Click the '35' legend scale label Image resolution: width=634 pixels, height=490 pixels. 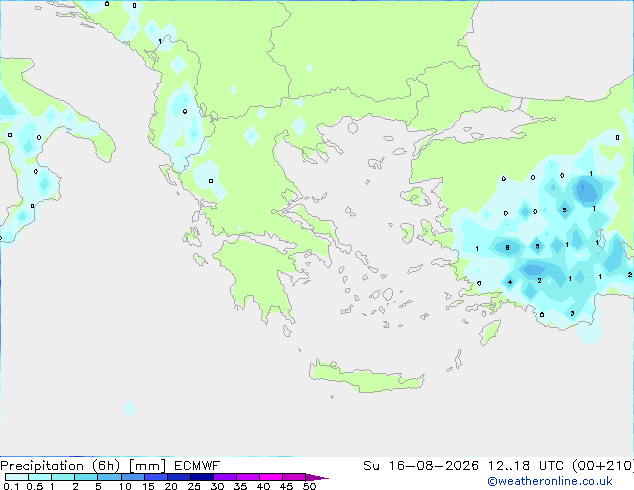click(x=240, y=486)
